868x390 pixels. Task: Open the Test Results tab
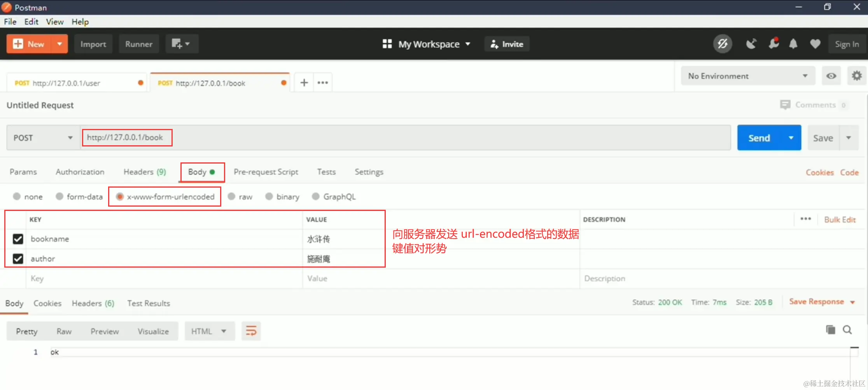pyautogui.click(x=149, y=303)
